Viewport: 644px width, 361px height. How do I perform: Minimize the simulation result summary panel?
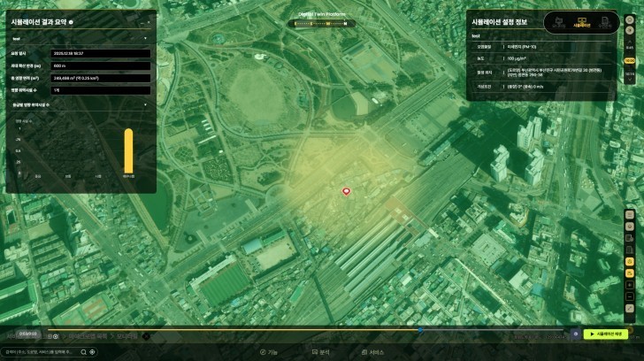pyautogui.click(x=140, y=19)
